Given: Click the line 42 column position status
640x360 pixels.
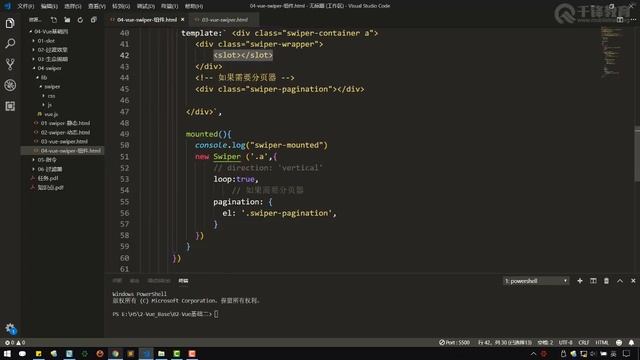Looking at the screenshot, I should (x=504, y=342).
